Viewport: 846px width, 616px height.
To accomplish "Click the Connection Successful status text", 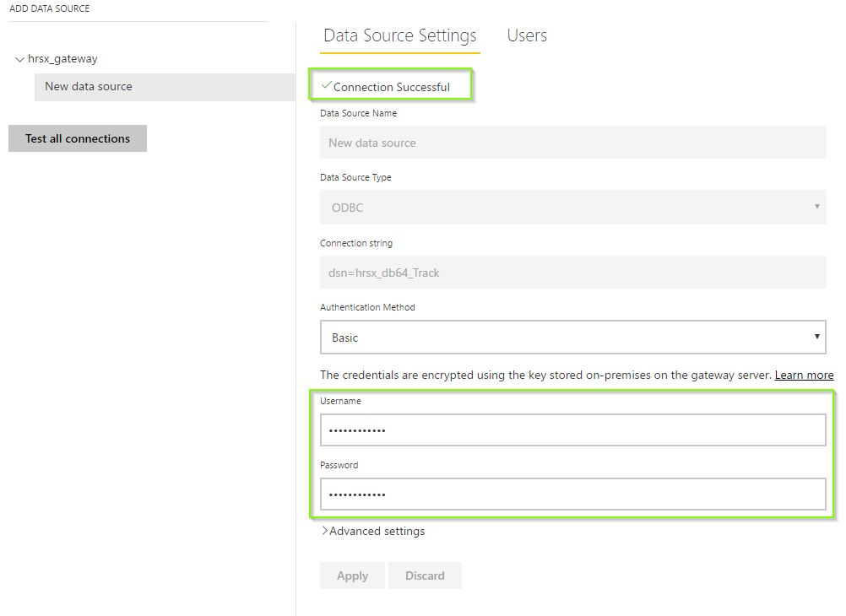I will pos(391,88).
